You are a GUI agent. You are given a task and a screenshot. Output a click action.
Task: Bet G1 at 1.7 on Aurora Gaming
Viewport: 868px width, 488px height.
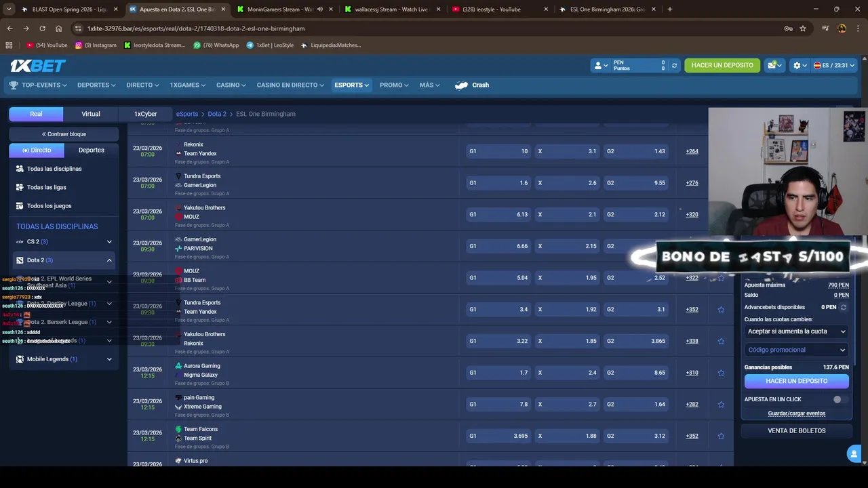pos(498,373)
